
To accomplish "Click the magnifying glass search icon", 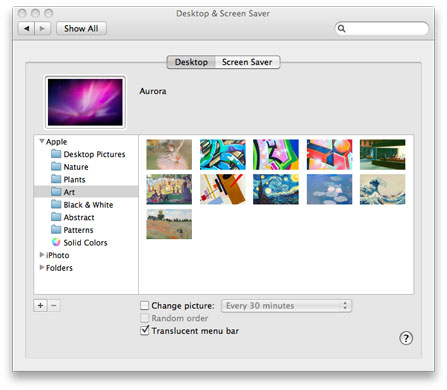I will pyautogui.click(x=342, y=29).
